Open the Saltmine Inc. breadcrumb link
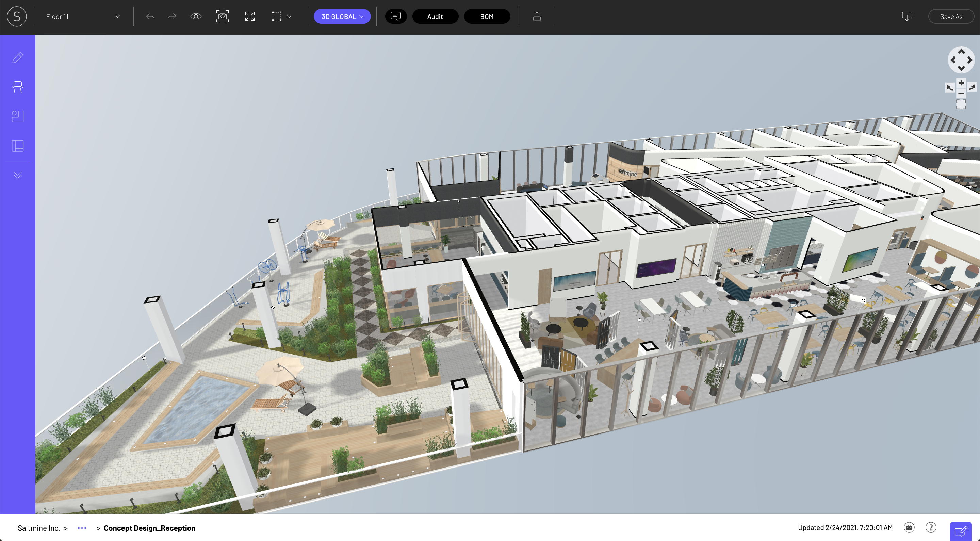980x541 pixels. click(x=38, y=528)
